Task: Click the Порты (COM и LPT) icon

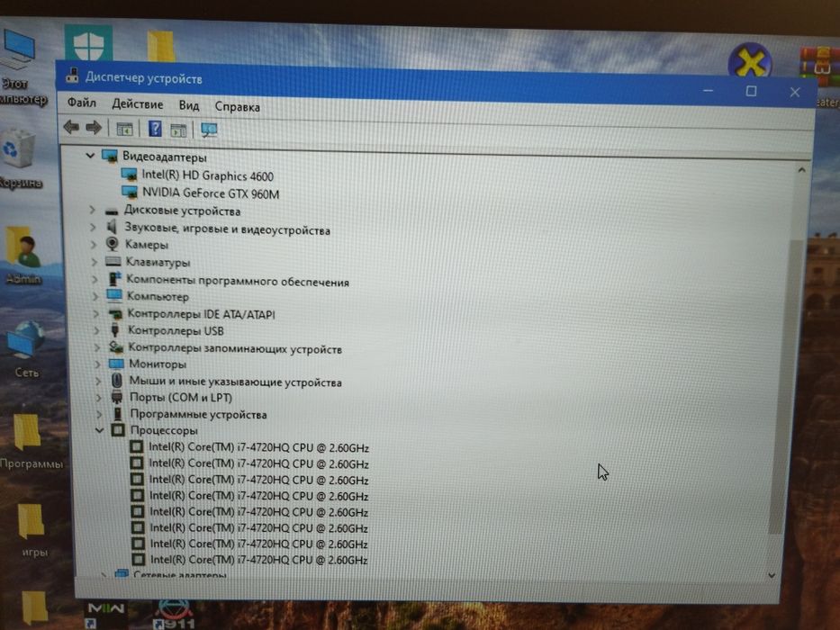Action: 117,398
